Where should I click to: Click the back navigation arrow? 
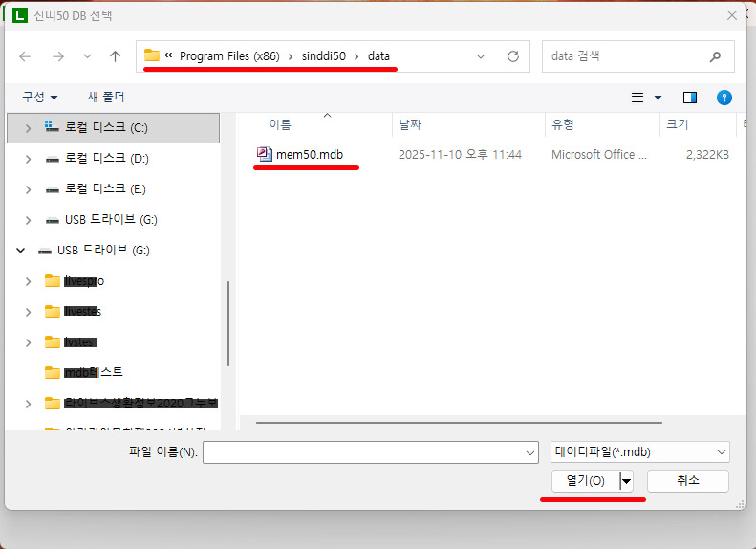(25, 56)
